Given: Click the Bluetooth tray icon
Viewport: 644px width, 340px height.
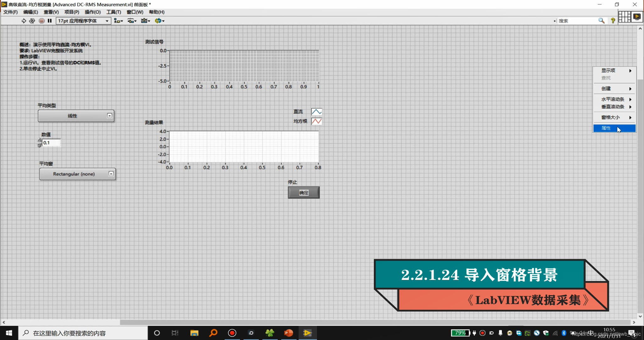Looking at the screenshot, I should tap(564, 333).
